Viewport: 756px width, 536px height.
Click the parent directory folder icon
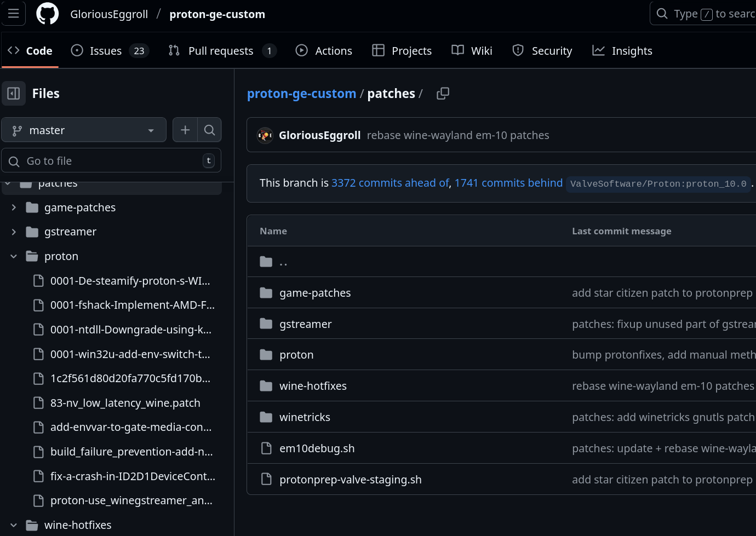(266, 262)
